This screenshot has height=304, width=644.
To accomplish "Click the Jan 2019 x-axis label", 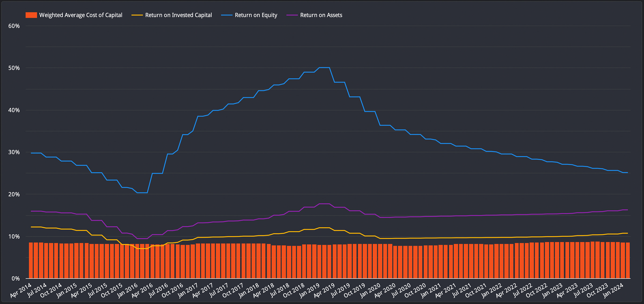I will click(x=309, y=290).
